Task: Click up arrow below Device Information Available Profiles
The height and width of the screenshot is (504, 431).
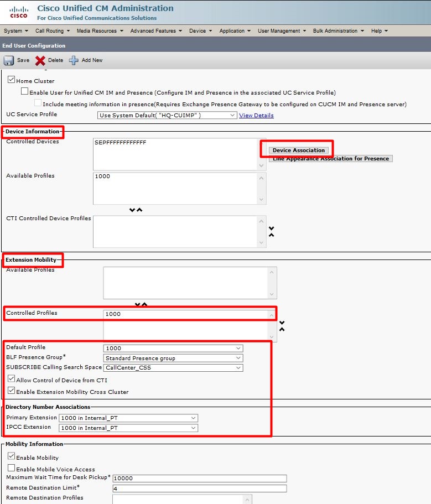Action: [139, 210]
